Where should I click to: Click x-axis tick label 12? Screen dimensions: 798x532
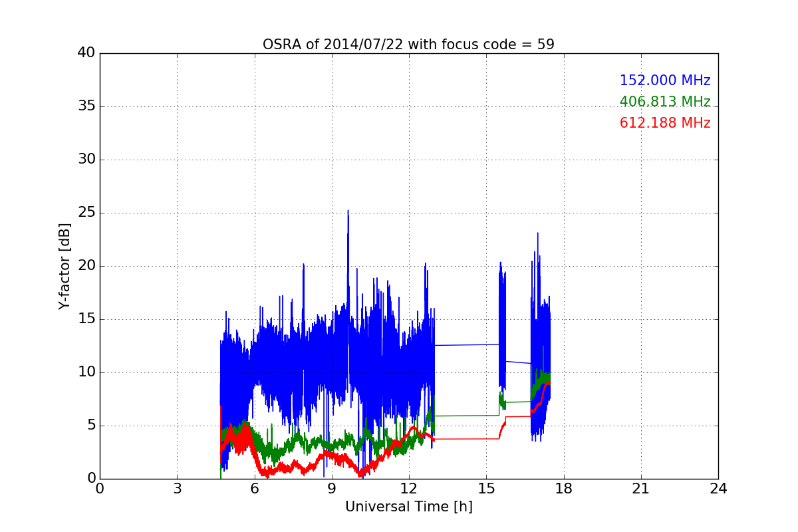click(409, 489)
